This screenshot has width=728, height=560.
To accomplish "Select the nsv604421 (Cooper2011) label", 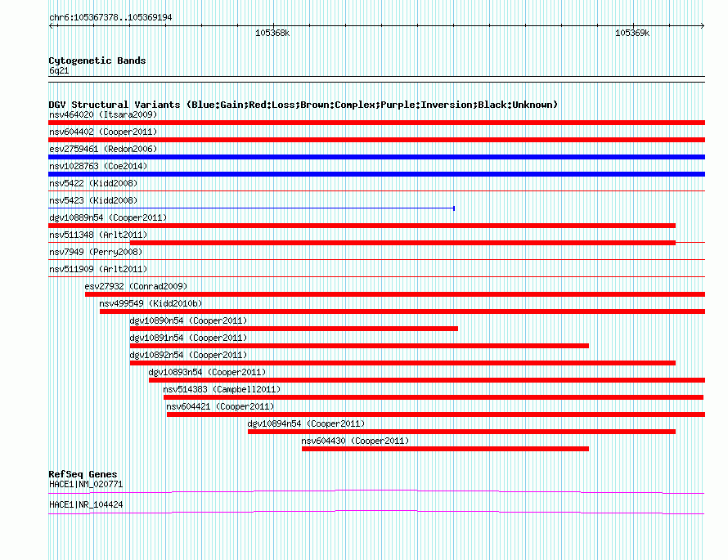I will tap(221, 406).
